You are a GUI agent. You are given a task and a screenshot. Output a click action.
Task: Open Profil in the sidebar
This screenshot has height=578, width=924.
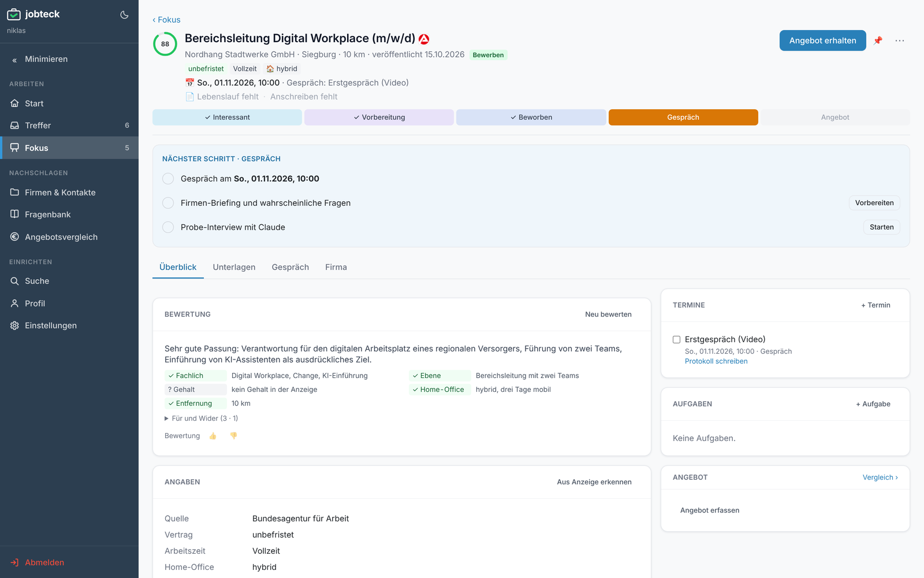point(69,303)
